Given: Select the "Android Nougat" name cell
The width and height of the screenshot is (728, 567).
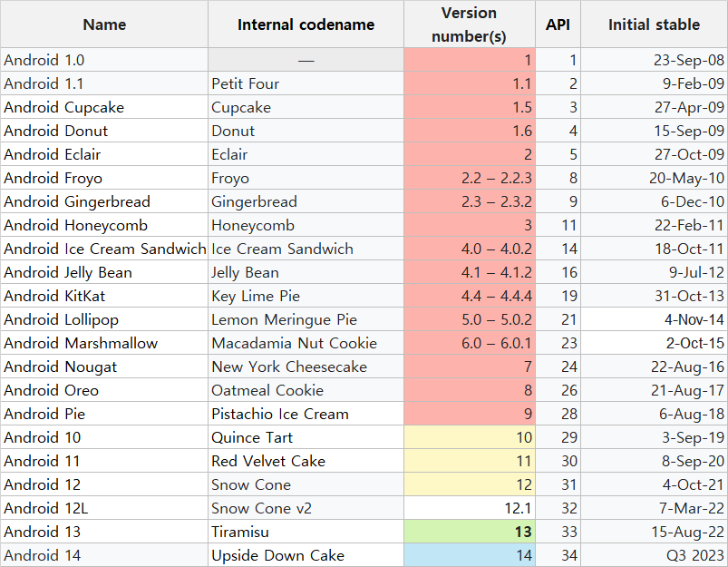Looking at the screenshot, I should [104, 367].
